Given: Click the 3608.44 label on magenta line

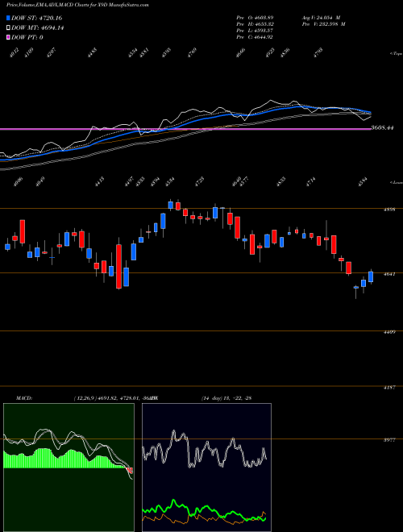Looking at the screenshot, I should click(382, 128).
